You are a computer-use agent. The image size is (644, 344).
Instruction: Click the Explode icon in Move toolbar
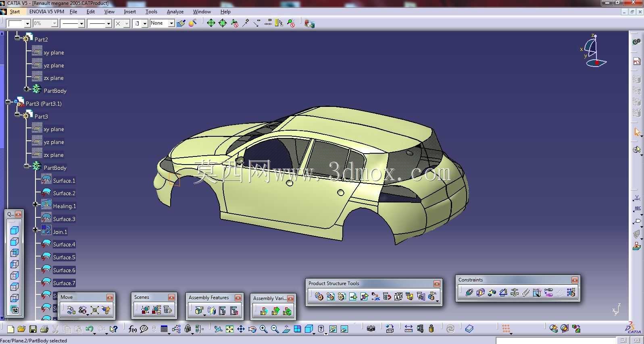pos(95,310)
